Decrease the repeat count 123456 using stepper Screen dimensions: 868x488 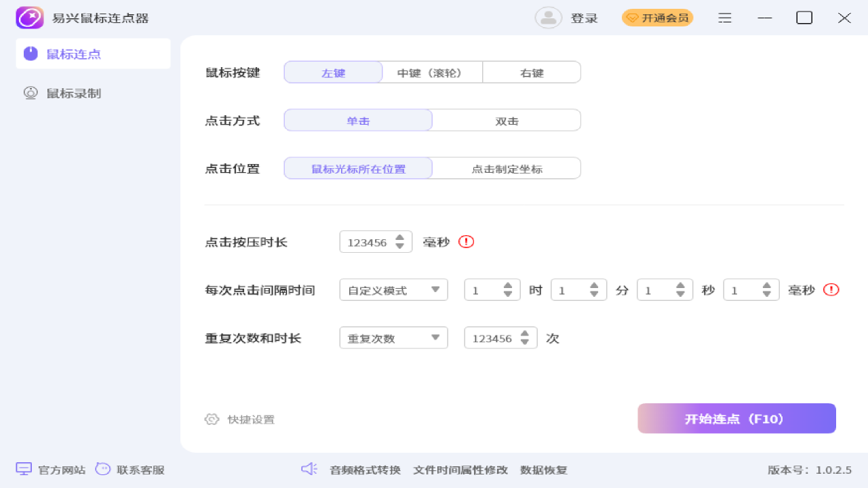point(524,342)
